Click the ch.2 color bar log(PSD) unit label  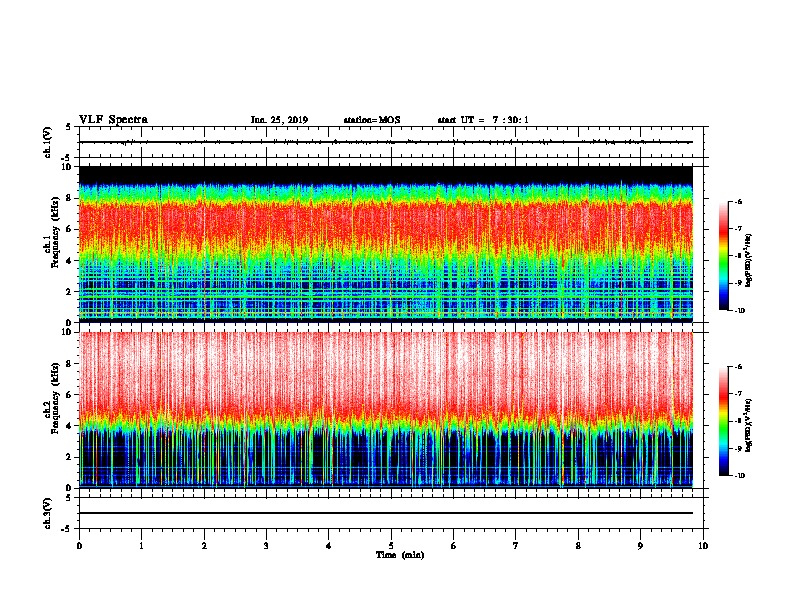click(x=749, y=425)
